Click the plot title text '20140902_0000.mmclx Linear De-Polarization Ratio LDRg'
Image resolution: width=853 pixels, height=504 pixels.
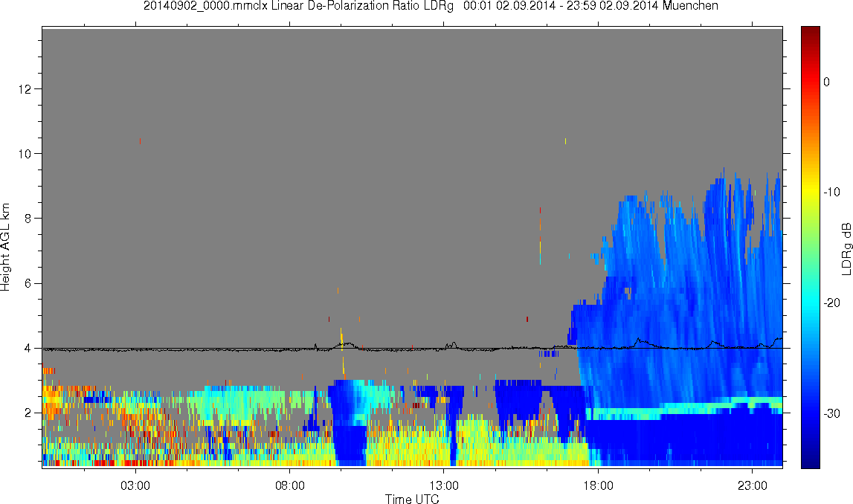click(298, 6)
